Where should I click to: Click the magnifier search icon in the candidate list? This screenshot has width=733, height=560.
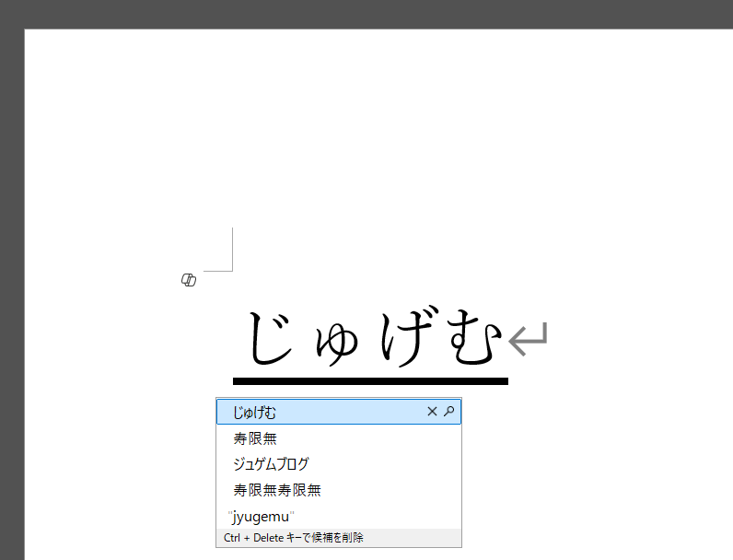448,412
